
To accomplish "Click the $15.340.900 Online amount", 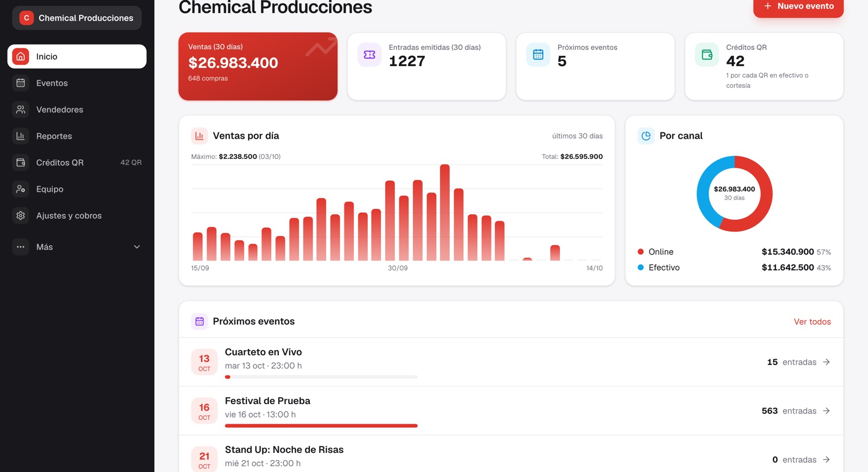I will pyautogui.click(x=788, y=252).
